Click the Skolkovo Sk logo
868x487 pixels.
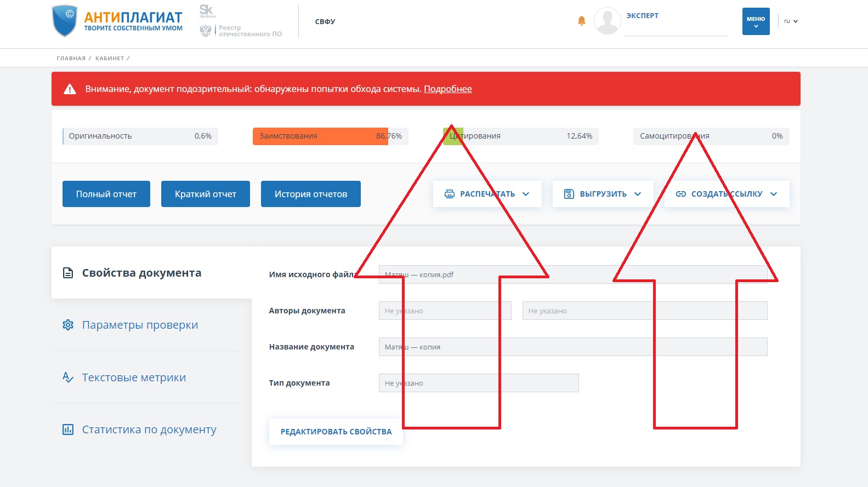(x=207, y=11)
